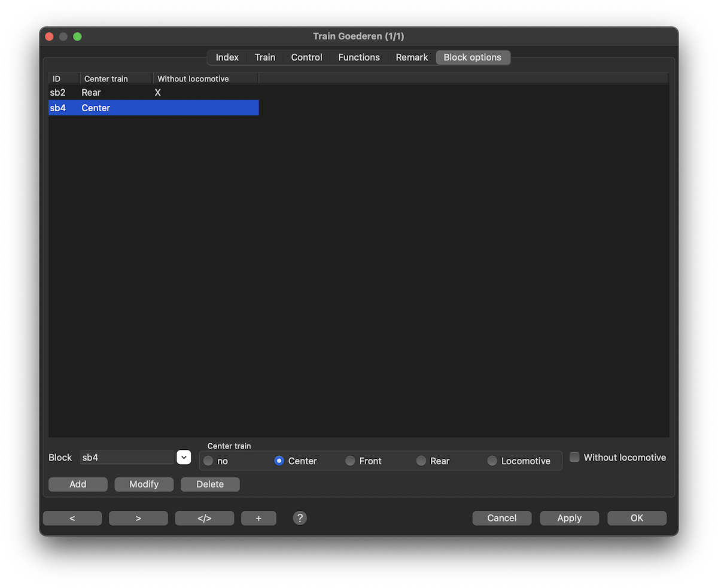
Task: Enable the Without locomotive checkbox
Action: [x=574, y=458]
